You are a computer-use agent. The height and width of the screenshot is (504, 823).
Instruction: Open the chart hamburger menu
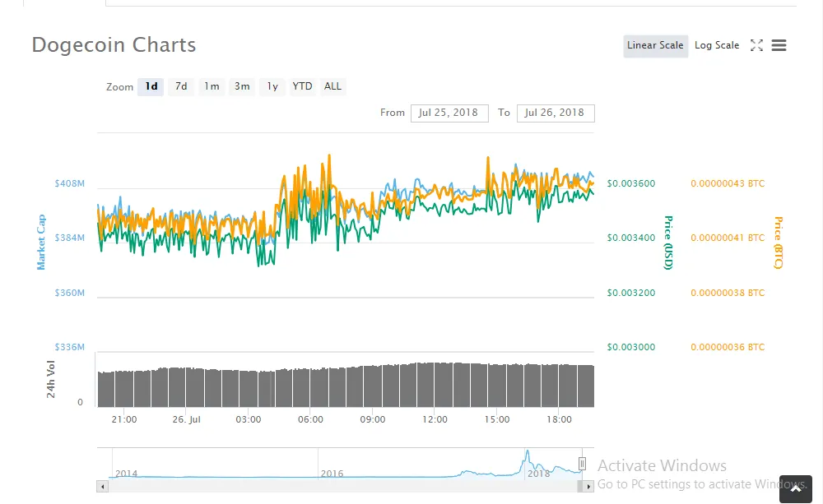coord(779,45)
